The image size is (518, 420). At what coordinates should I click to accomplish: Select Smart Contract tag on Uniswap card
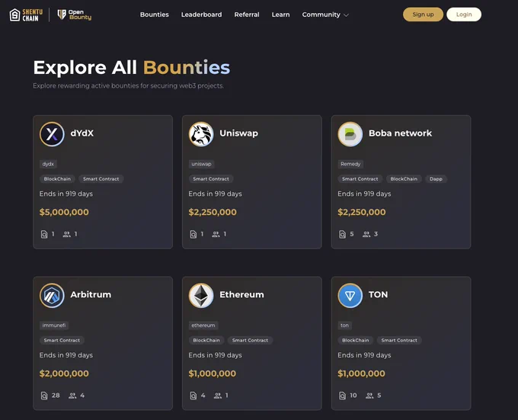pyautogui.click(x=211, y=179)
